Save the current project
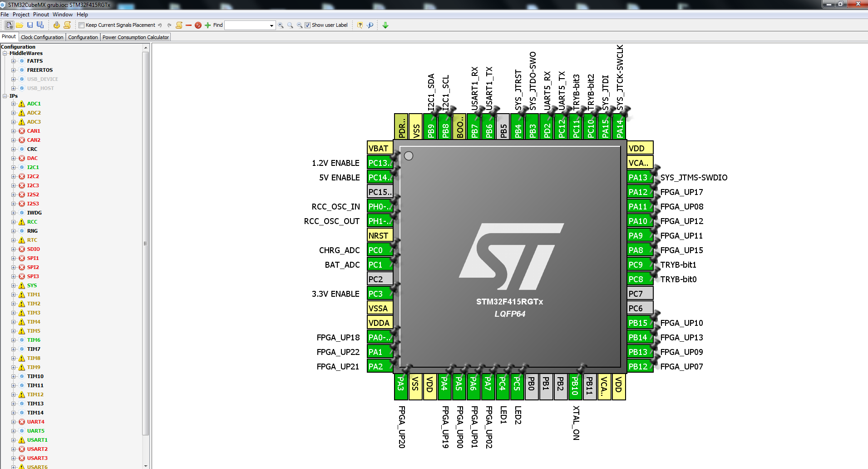 coord(30,25)
